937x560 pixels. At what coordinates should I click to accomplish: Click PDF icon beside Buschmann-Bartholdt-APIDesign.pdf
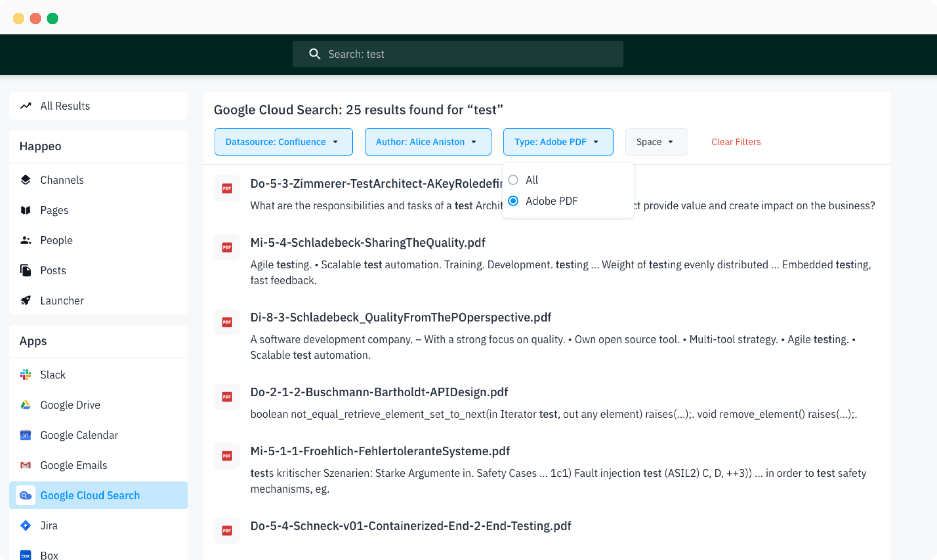coord(227,397)
